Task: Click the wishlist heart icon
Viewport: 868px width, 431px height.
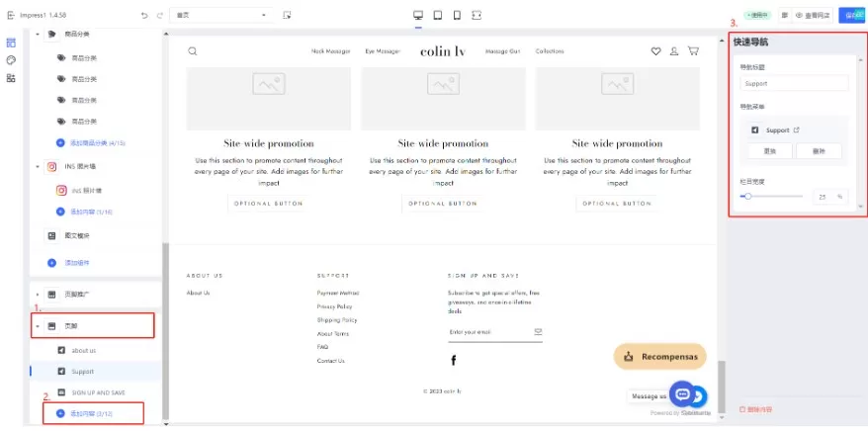Action: (x=655, y=51)
